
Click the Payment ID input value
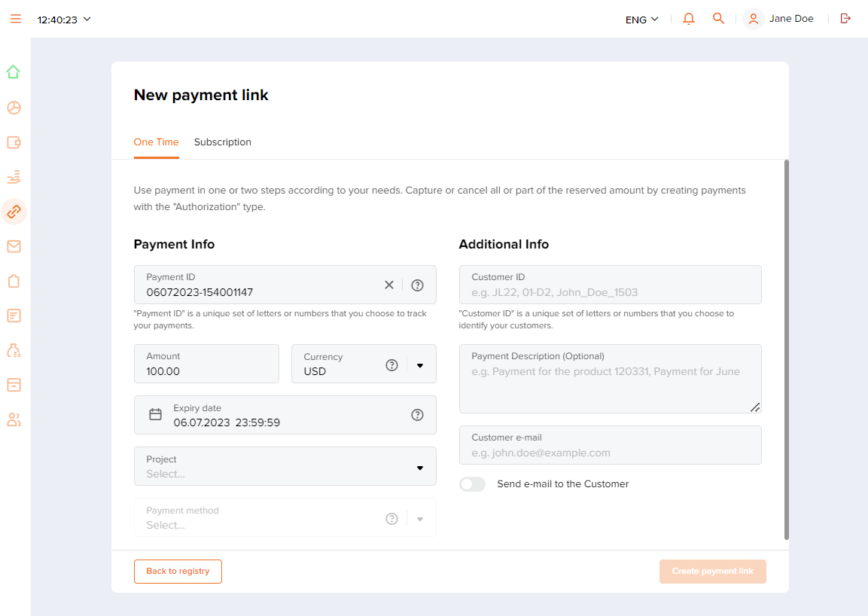coord(199,292)
